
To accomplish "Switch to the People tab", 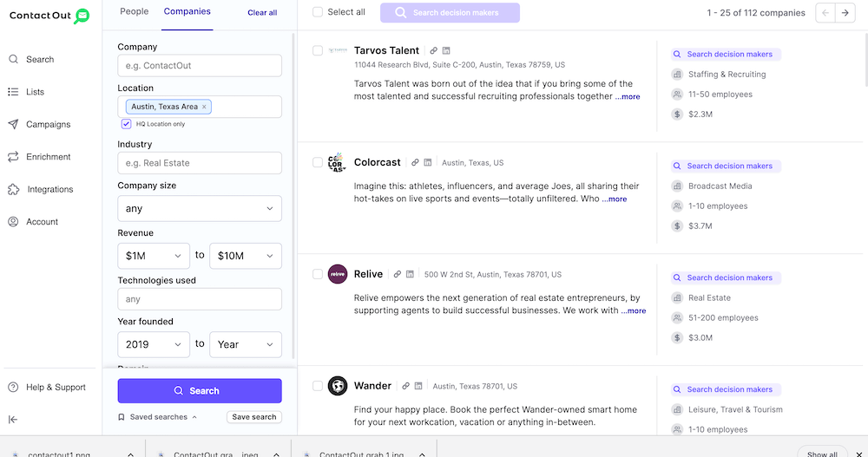I will click(x=135, y=11).
